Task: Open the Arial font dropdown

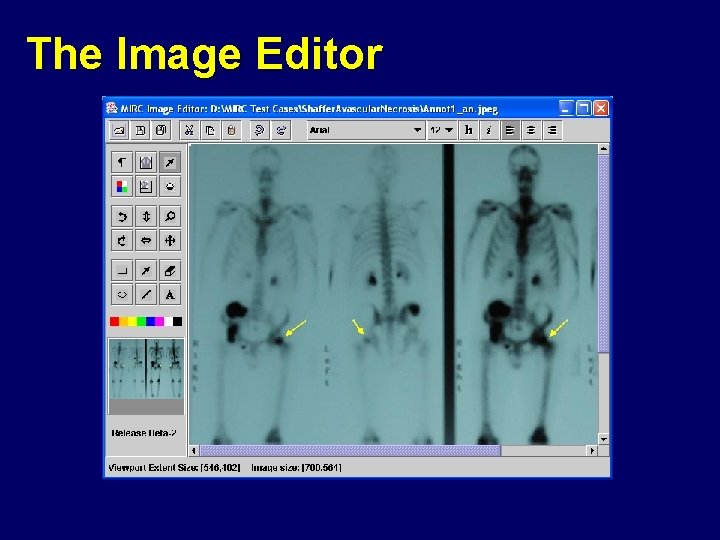Action: (366, 130)
